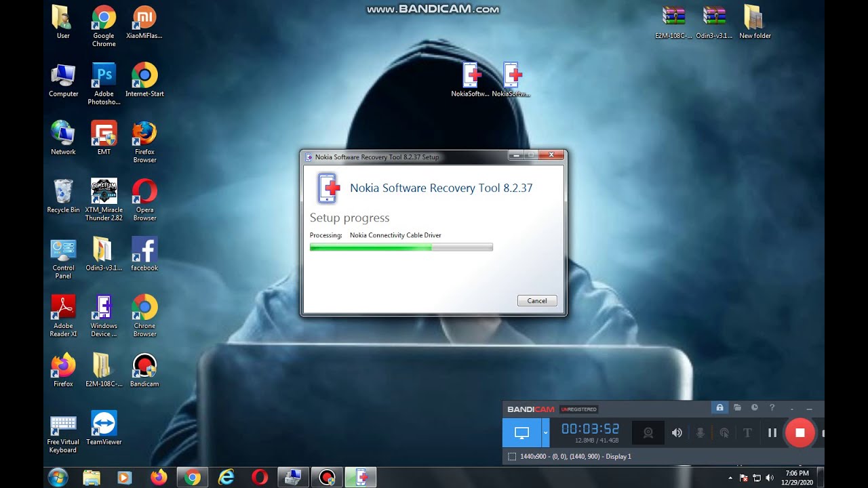Toggle Bandicam webcam overlay
This screenshot has width=868, height=488.
point(648,432)
